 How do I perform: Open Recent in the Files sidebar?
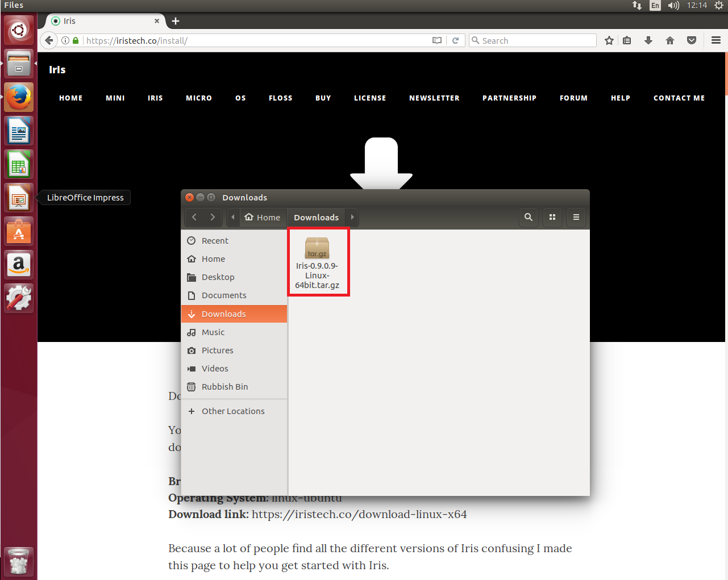[234, 241]
